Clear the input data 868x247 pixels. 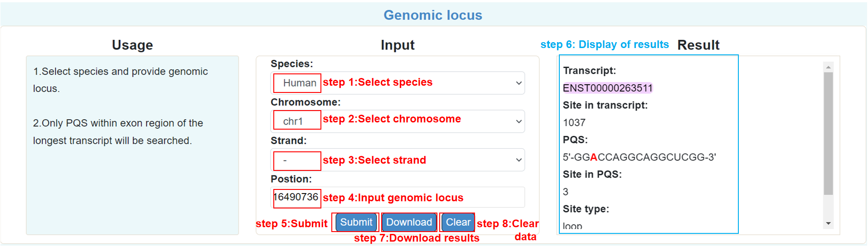[x=458, y=222]
